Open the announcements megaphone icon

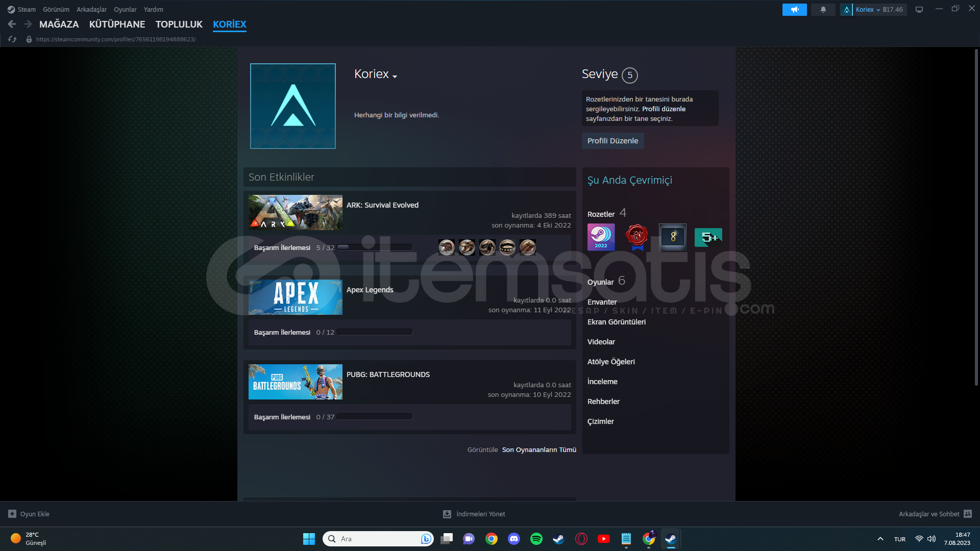click(x=795, y=10)
